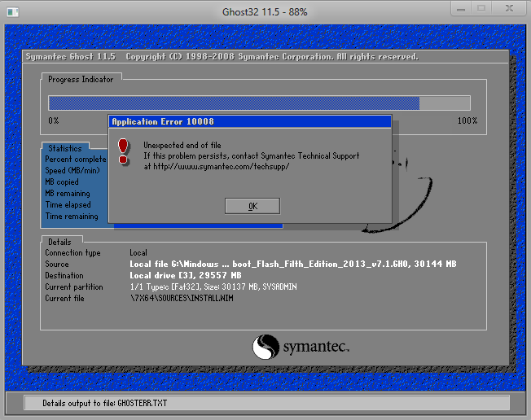Image resolution: width=531 pixels, height=420 pixels.
Task: Click the 'Speed (MB/min)' statistic label
Action: tap(72, 171)
